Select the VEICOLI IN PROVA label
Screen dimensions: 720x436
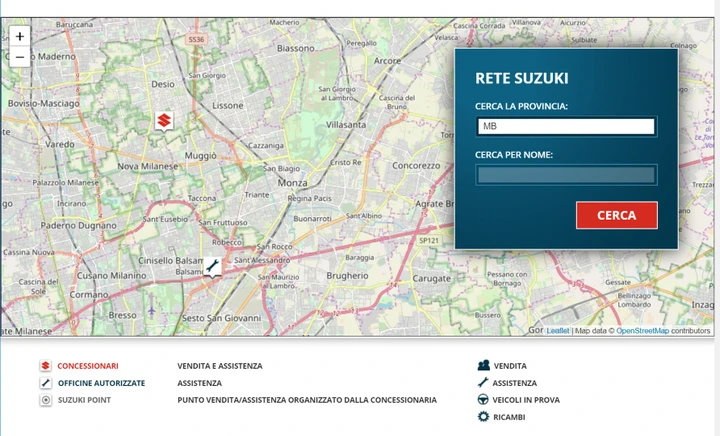click(x=526, y=400)
